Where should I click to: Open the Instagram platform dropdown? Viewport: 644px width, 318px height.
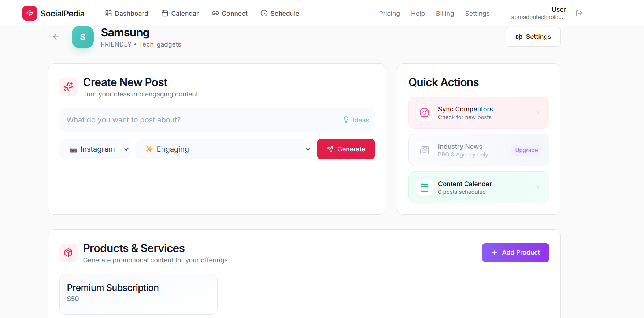95,149
